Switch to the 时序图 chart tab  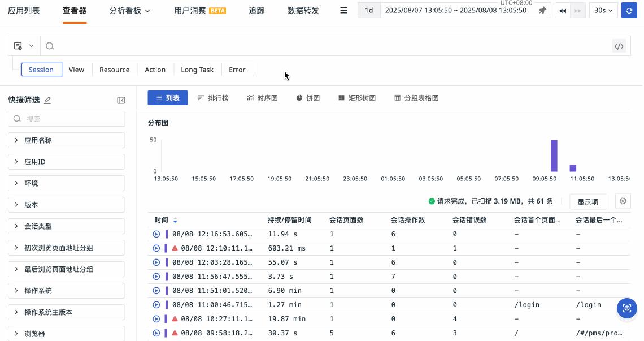pyautogui.click(x=262, y=98)
